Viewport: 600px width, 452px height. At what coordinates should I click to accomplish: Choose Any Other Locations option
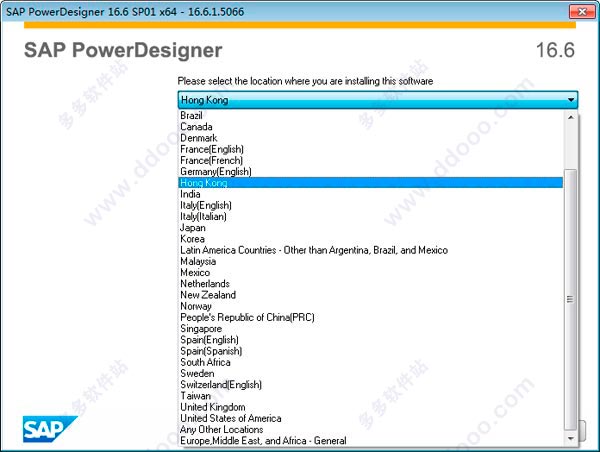click(x=371, y=429)
